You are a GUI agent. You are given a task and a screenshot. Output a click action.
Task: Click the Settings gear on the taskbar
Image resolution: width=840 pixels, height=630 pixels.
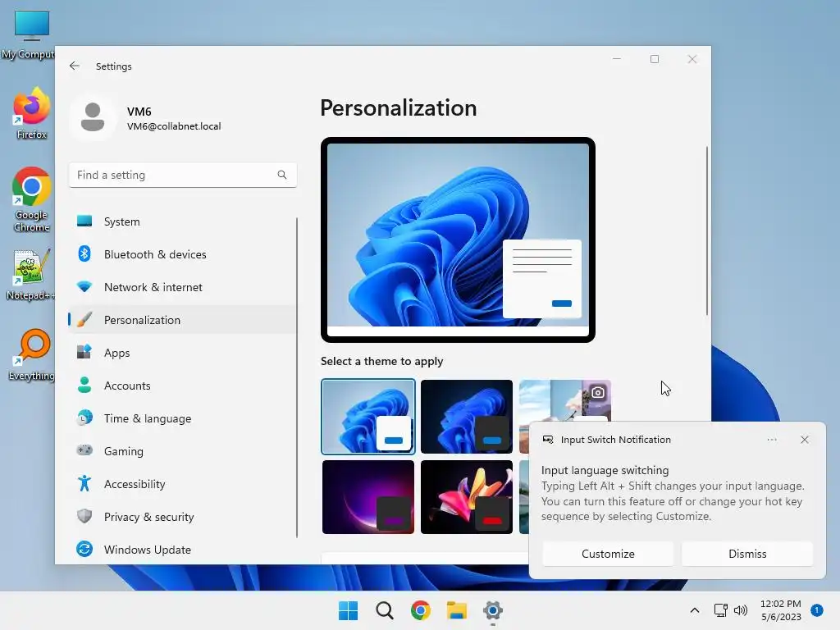click(x=493, y=610)
